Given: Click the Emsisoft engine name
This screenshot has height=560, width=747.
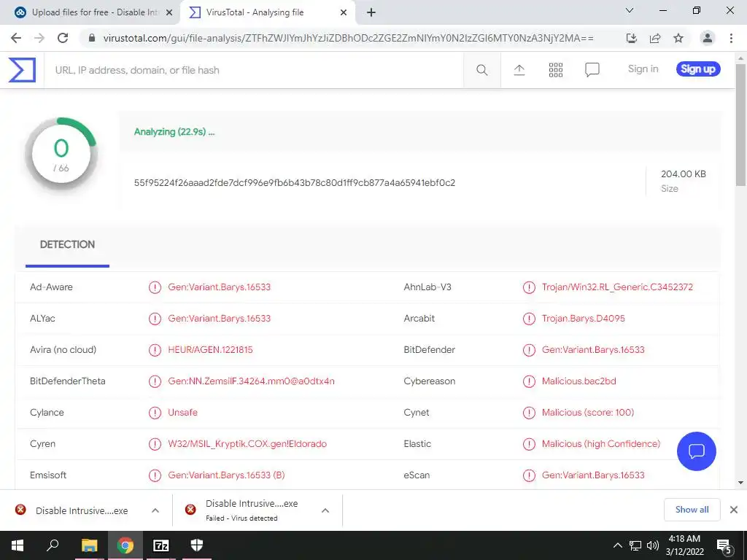Looking at the screenshot, I should tap(48, 475).
